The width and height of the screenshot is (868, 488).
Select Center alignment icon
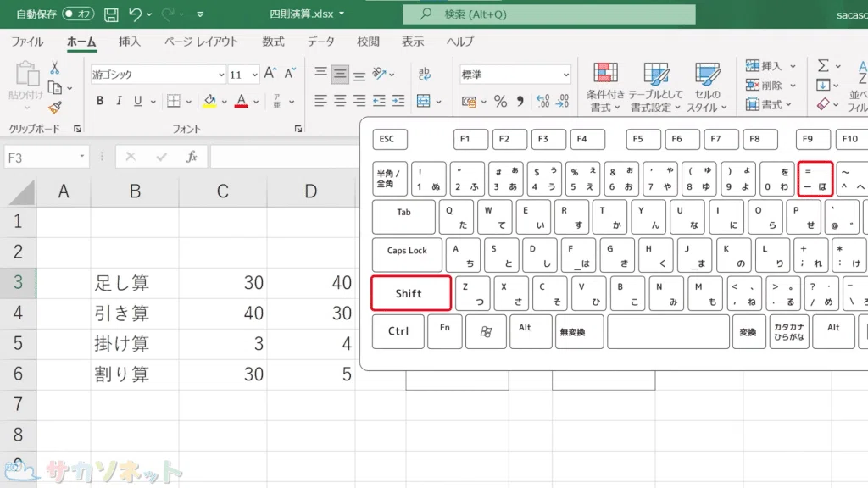pyautogui.click(x=340, y=101)
